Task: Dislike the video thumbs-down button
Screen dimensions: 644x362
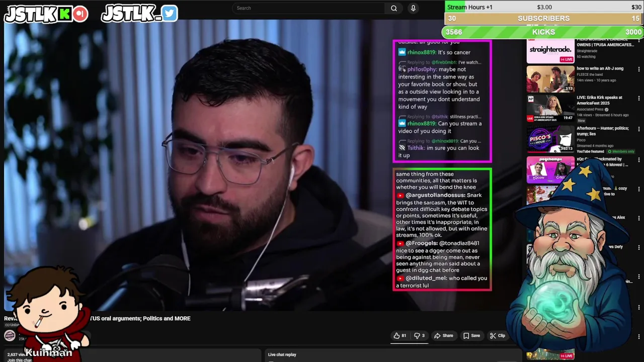Action: pos(419,336)
